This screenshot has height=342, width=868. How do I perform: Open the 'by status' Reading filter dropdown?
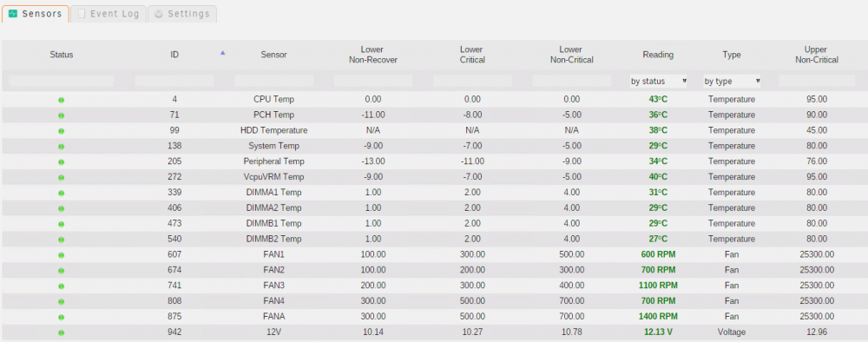[658, 82]
